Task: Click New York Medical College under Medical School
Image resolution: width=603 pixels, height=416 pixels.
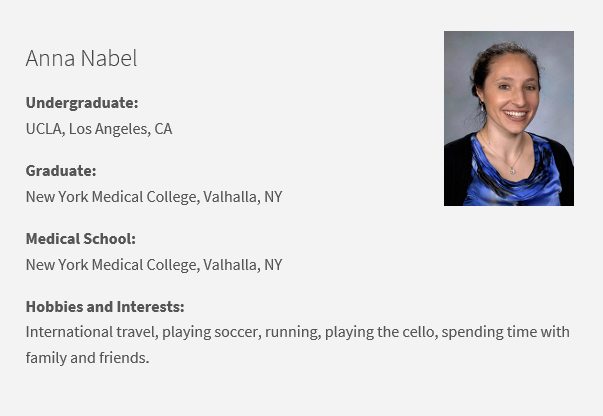Action: [111, 265]
